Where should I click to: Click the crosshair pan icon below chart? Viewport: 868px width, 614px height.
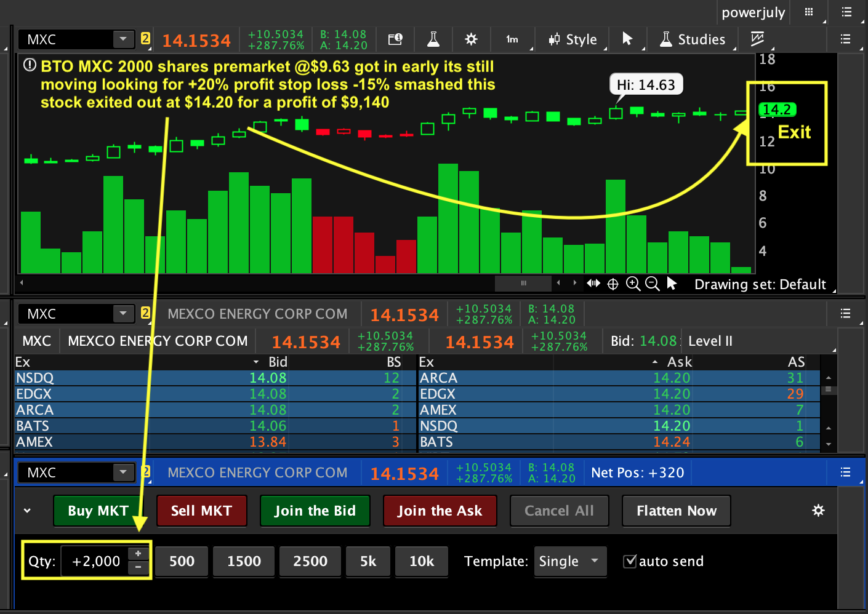tap(613, 284)
